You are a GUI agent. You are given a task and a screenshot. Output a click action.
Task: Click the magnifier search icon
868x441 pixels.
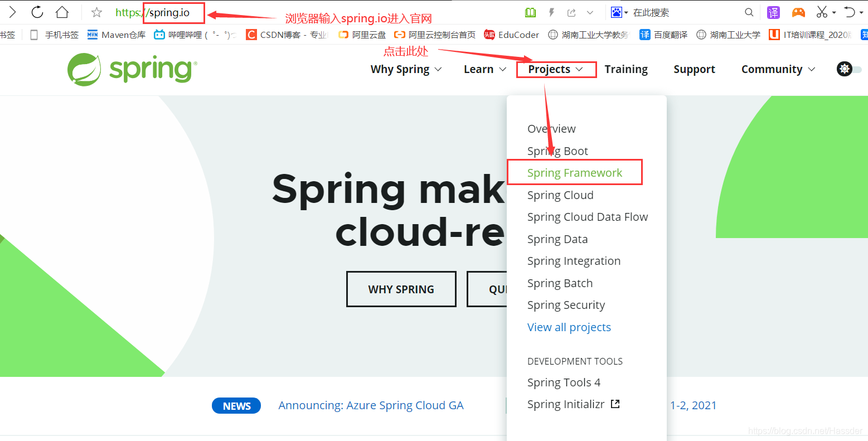[x=749, y=12]
